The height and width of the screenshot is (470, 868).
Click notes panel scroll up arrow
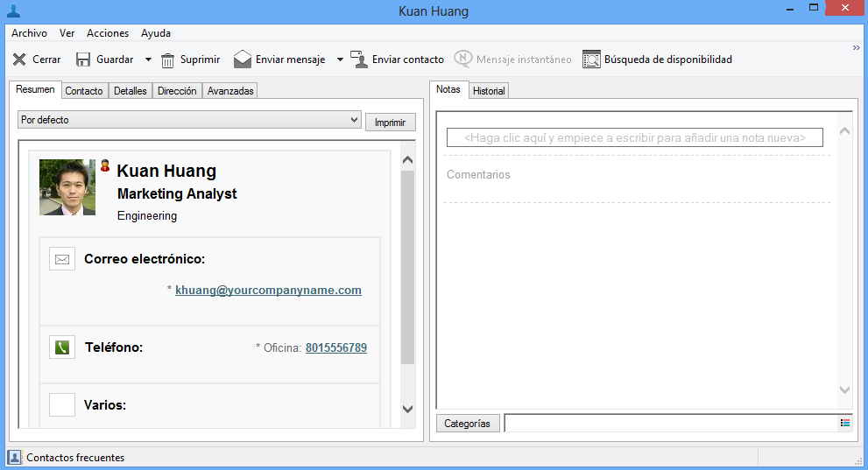(x=844, y=131)
